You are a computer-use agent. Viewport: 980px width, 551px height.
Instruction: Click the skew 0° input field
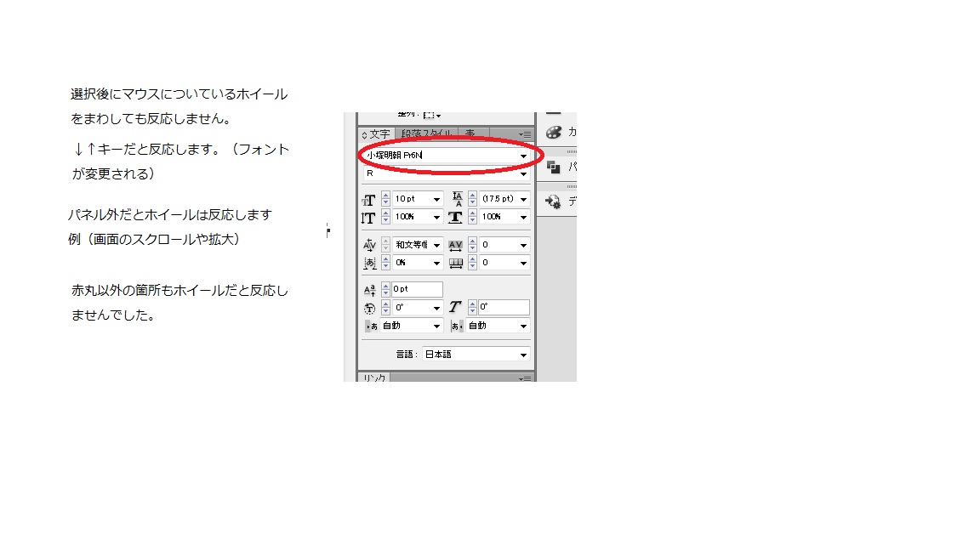pos(504,307)
